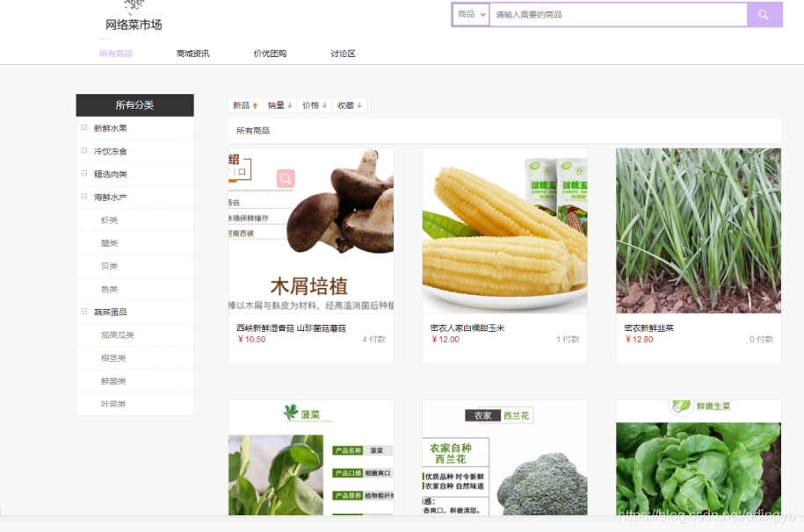
Task: Click the 所有分类 sidebar header
Action: 134,105
